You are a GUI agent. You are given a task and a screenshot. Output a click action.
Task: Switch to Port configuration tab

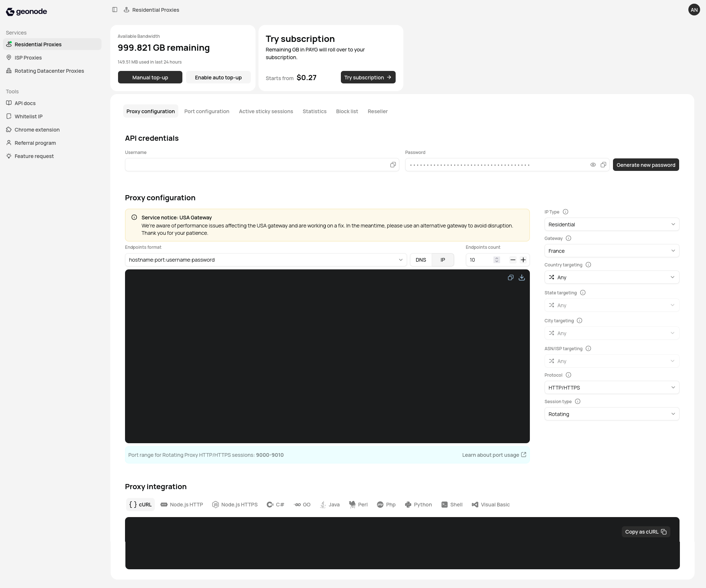pyautogui.click(x=207, y=111)
